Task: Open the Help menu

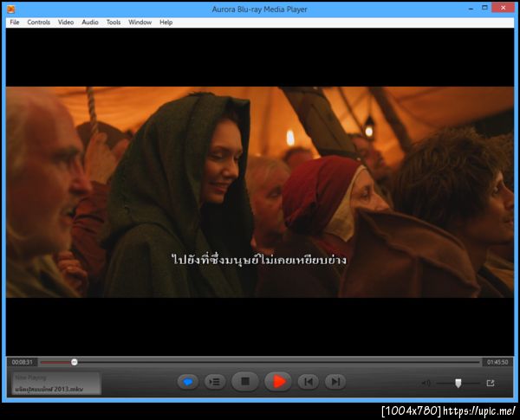Action: pos(166,23)
